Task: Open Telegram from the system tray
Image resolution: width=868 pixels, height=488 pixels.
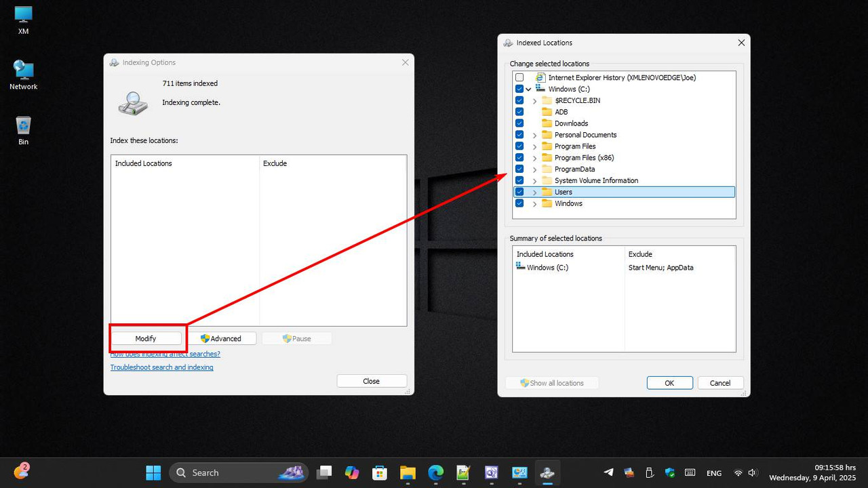Action: (608, 472)
